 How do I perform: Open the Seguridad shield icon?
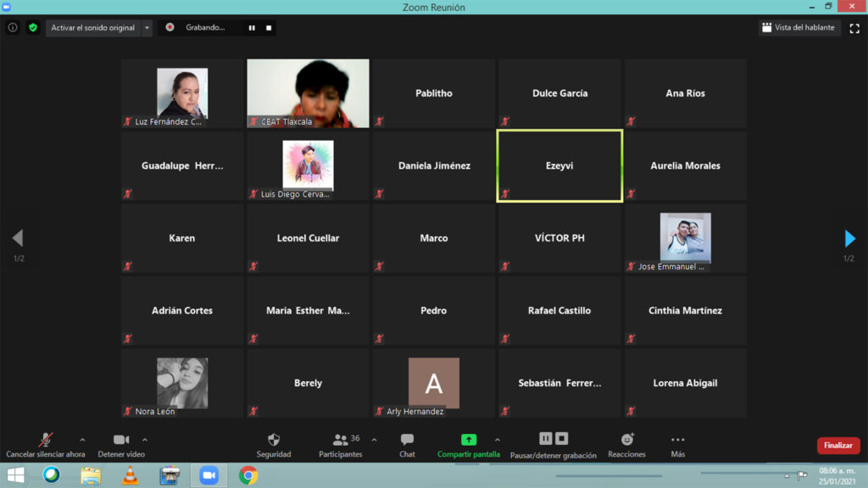pyautogui.click(x=274, y=440)
